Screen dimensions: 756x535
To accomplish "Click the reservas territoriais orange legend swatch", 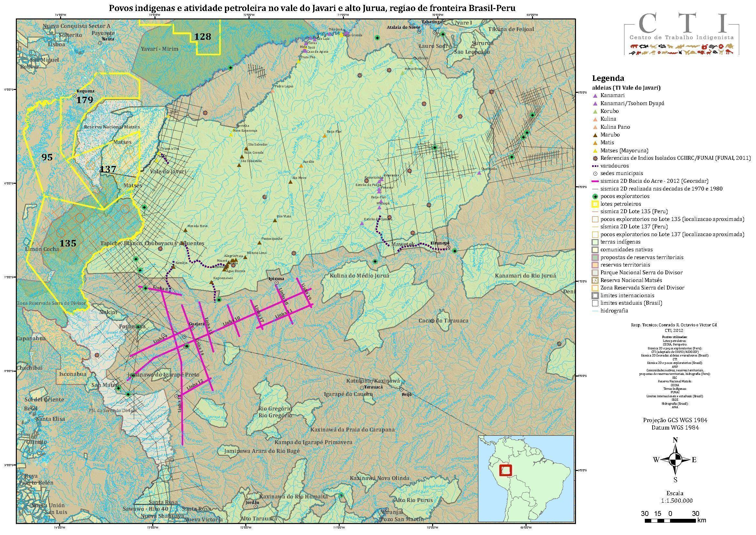I will (x=595, y=265).
